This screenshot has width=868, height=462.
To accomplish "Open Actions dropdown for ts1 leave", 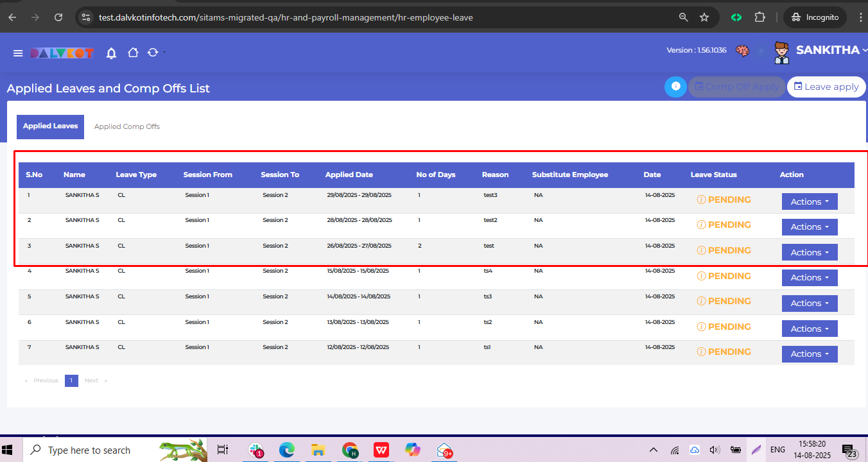I will [809, 354].
